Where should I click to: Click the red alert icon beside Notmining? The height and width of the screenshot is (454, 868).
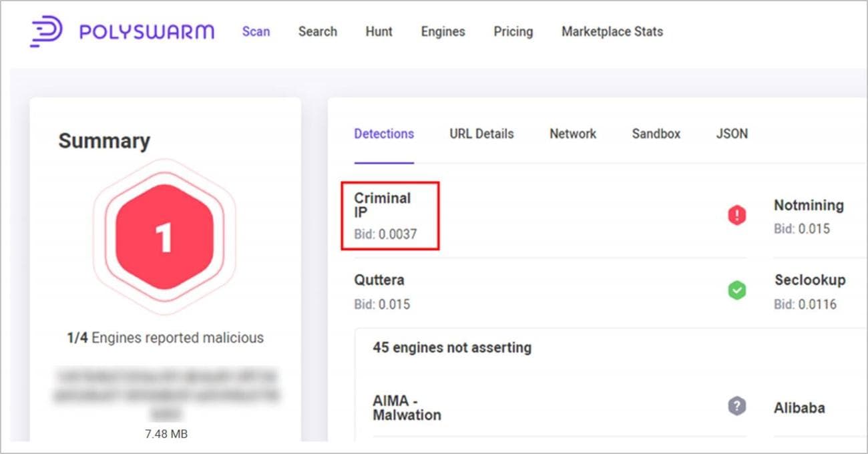click(x=736, y=215)
